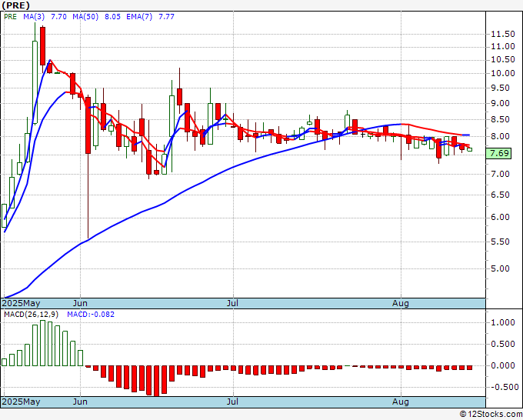
Task: Click Jun on the MACD panel axis
Action: [80, 402]
